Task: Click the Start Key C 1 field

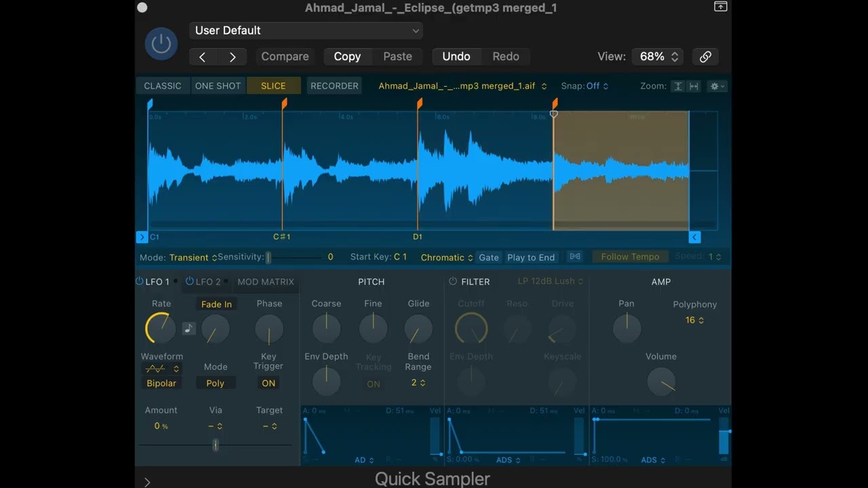Action: pyautogui.click(x=400, y=257)
